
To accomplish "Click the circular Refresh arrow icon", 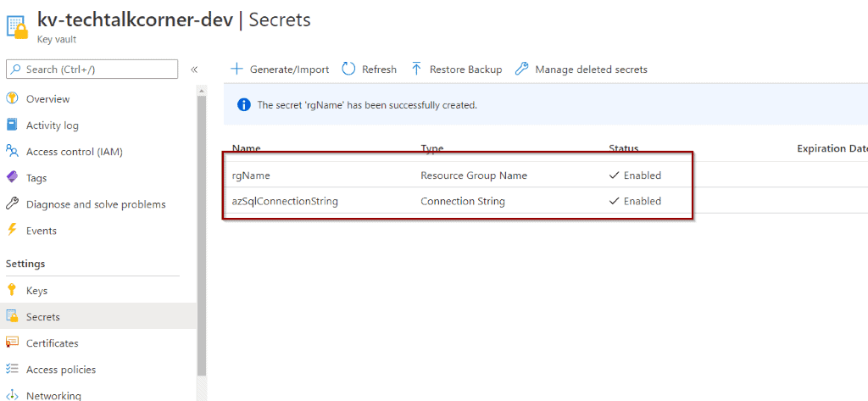I will click(x=348, y=70).
